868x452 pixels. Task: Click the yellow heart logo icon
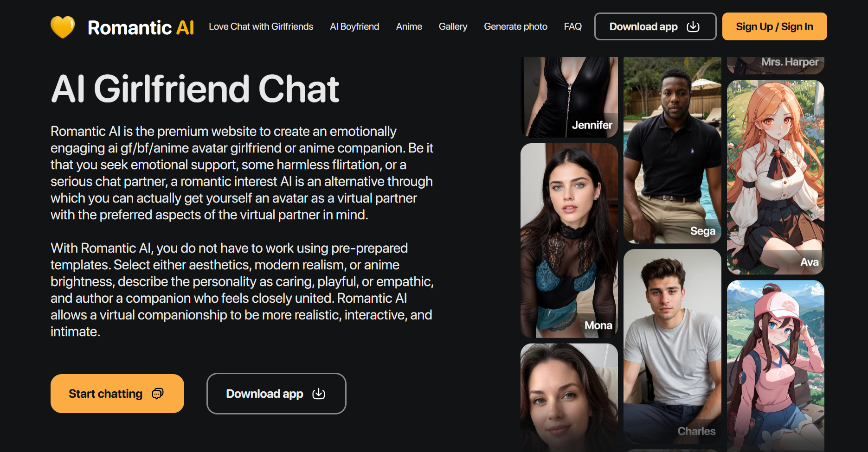[x=63, y=27]
